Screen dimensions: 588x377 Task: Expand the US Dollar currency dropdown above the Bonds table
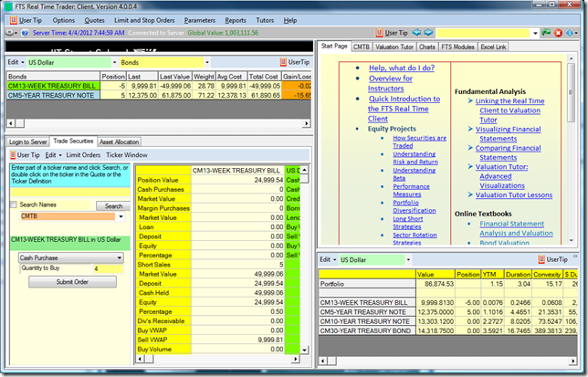click(x=114, y=62)
